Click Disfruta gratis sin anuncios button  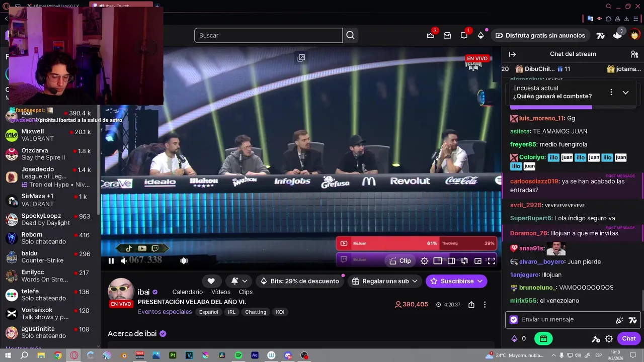click(x=540, y=35)
